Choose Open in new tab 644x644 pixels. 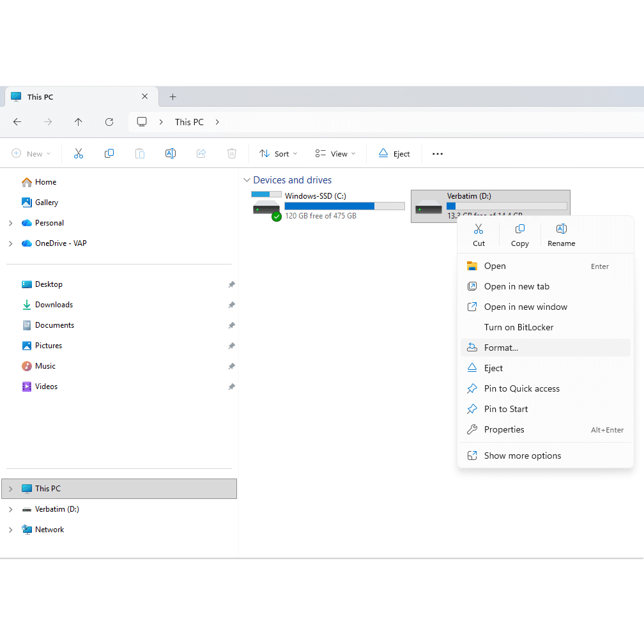tap(546, 287)
